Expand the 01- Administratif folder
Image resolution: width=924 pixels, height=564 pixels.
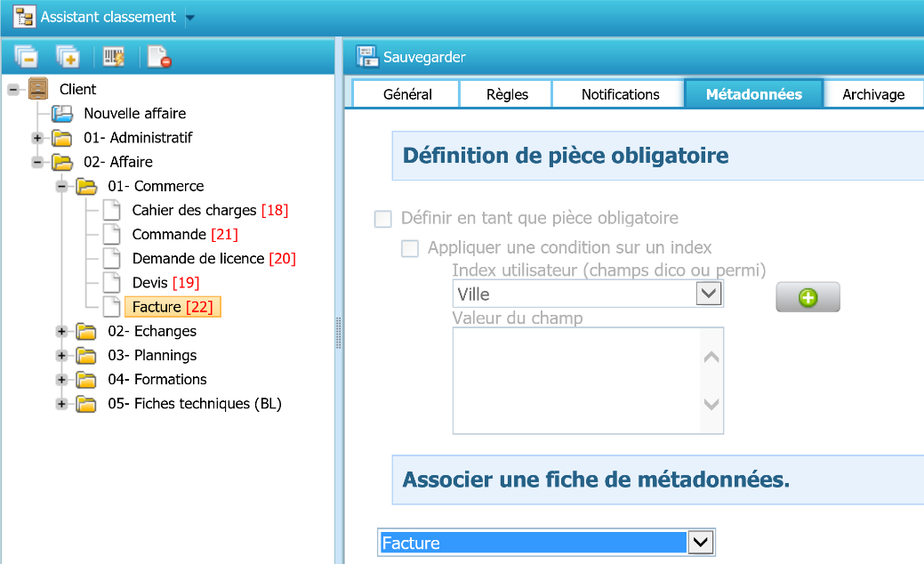click(x=37, y=138)
